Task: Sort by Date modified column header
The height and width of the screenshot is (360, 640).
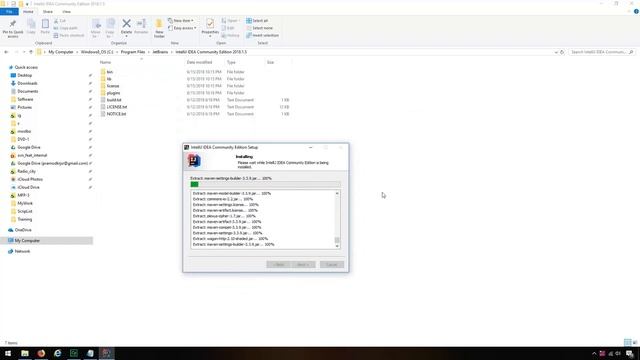Action: [199, 62]
